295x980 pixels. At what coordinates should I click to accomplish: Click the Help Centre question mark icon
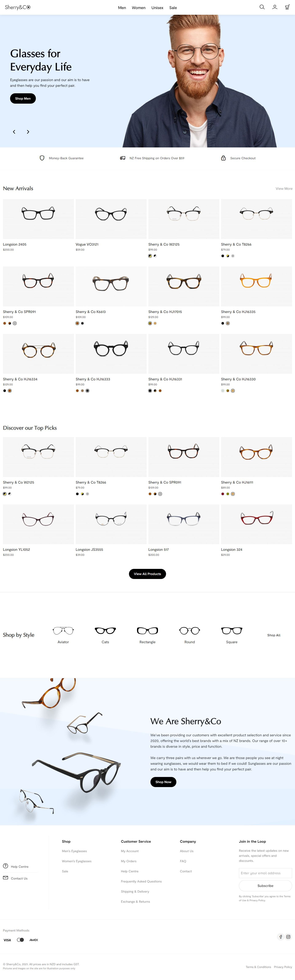coord(5,866)
